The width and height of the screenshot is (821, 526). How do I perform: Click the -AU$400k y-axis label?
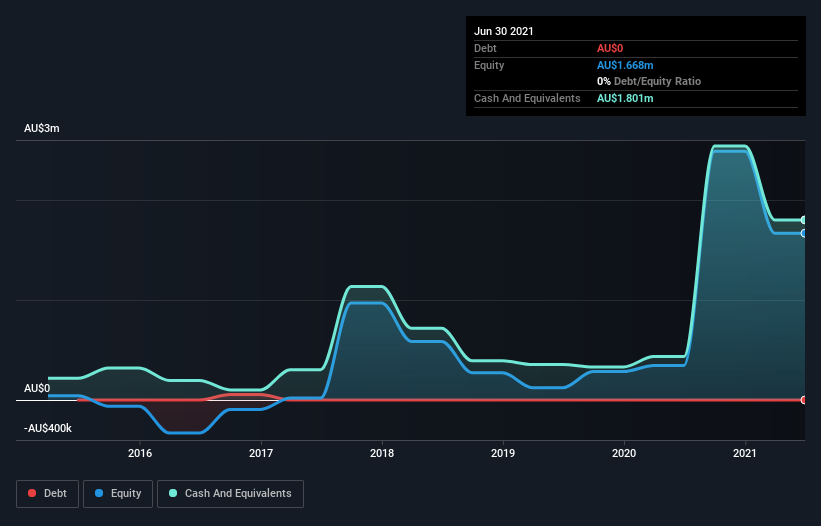point(48,429)
